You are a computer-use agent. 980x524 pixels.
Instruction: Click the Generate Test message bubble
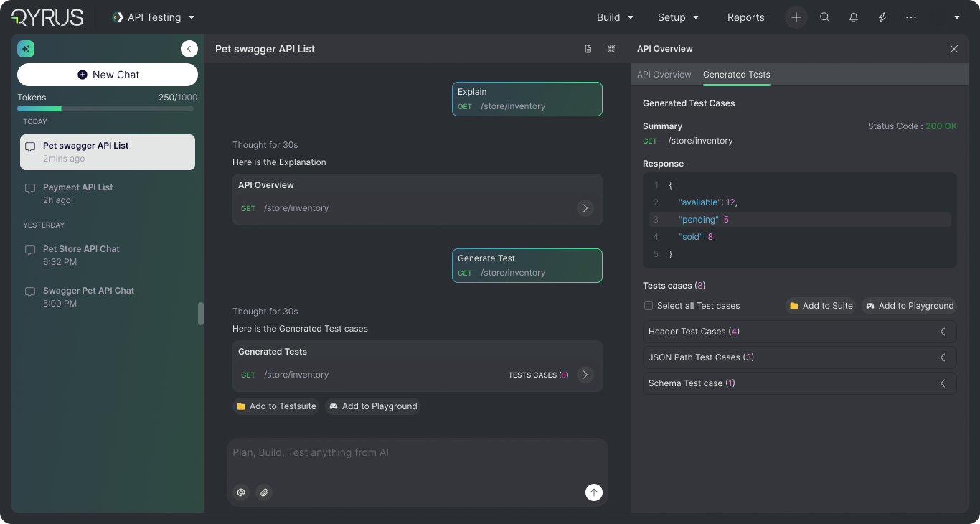[x=527, y=266]
